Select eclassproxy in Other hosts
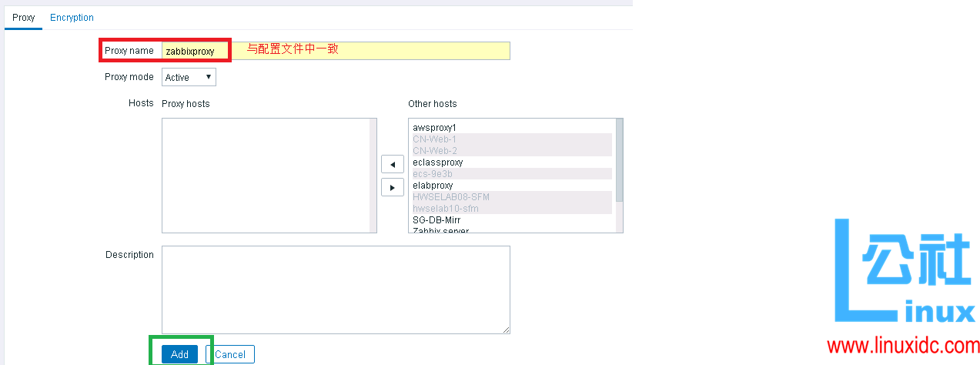Image resolution: width=980 pixels, height=365 pixels. coord(512,162)
